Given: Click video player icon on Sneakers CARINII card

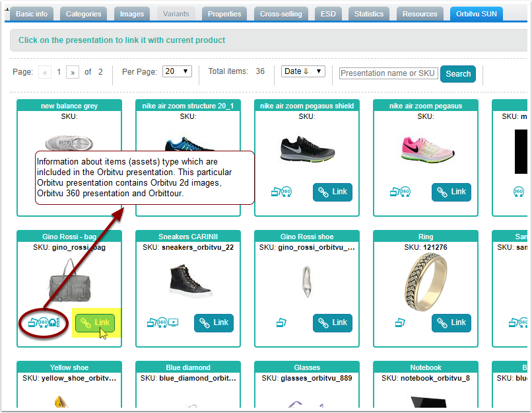Looking at the screenshot, I should pos(174,322).
